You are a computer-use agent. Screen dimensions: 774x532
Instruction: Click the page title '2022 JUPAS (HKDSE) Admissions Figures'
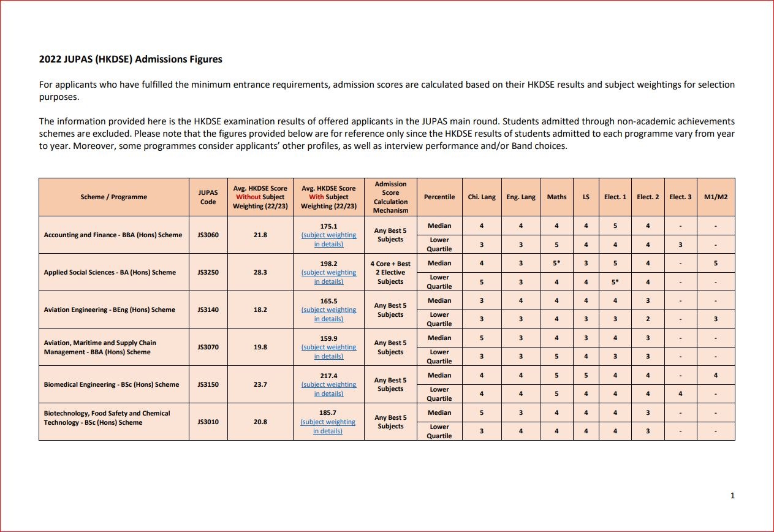(x=131, y=59)
